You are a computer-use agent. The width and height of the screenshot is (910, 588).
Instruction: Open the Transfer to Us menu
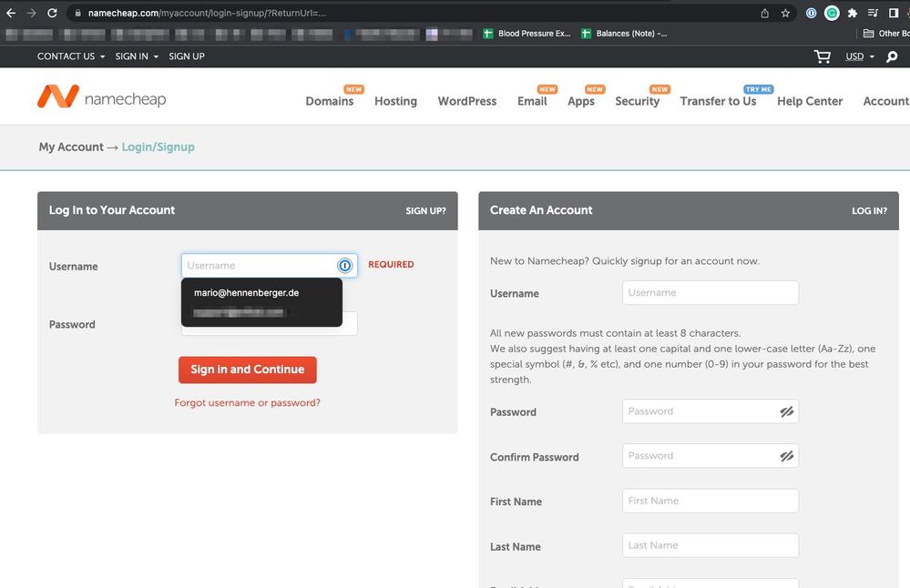click(718, 101)
